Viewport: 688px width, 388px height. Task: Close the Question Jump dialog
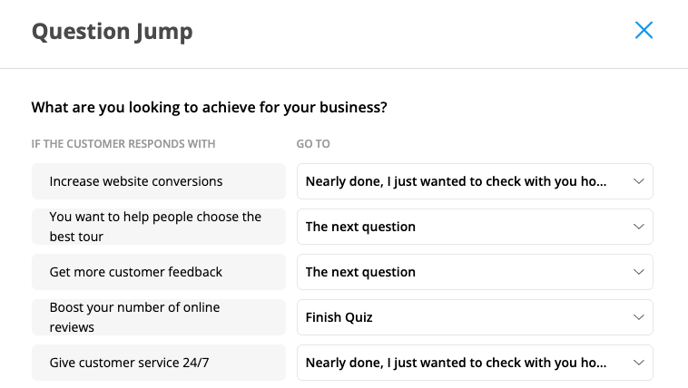point(644,30)
